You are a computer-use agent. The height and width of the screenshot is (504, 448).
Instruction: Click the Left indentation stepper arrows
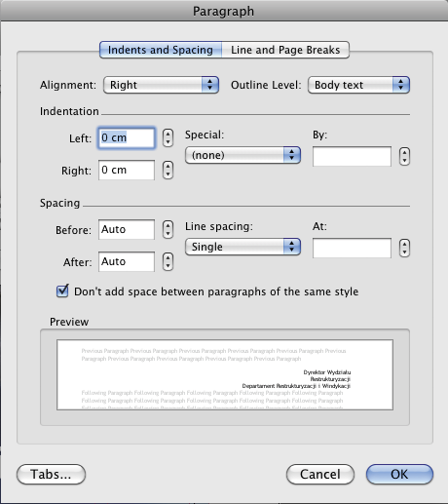coord(168,137)
